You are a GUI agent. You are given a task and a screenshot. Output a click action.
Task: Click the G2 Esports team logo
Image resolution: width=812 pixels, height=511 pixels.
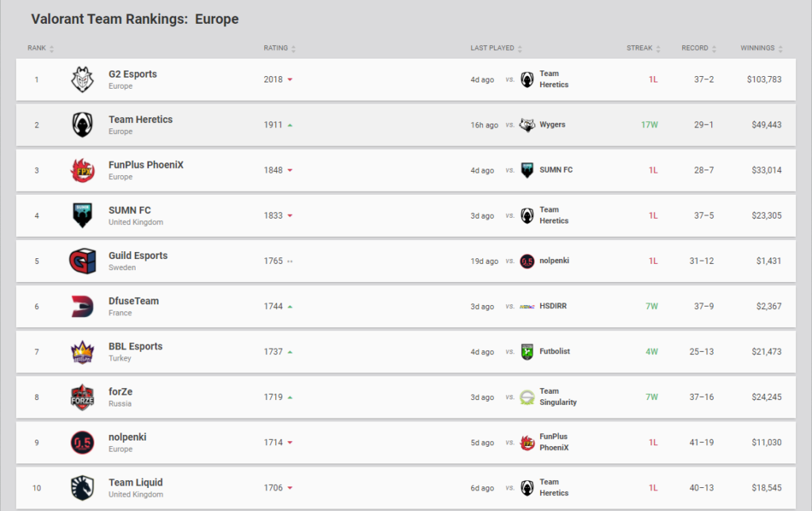[x=82, y=79]
